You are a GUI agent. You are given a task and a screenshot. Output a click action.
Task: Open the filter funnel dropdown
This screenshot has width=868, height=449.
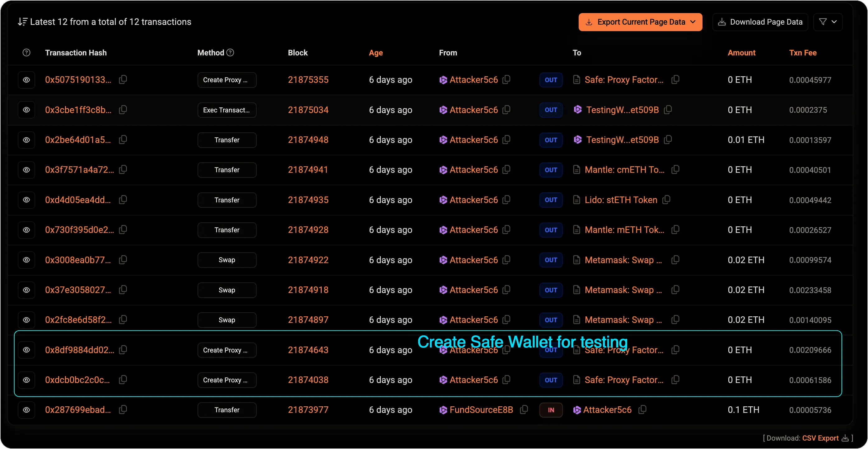point(828,22)
